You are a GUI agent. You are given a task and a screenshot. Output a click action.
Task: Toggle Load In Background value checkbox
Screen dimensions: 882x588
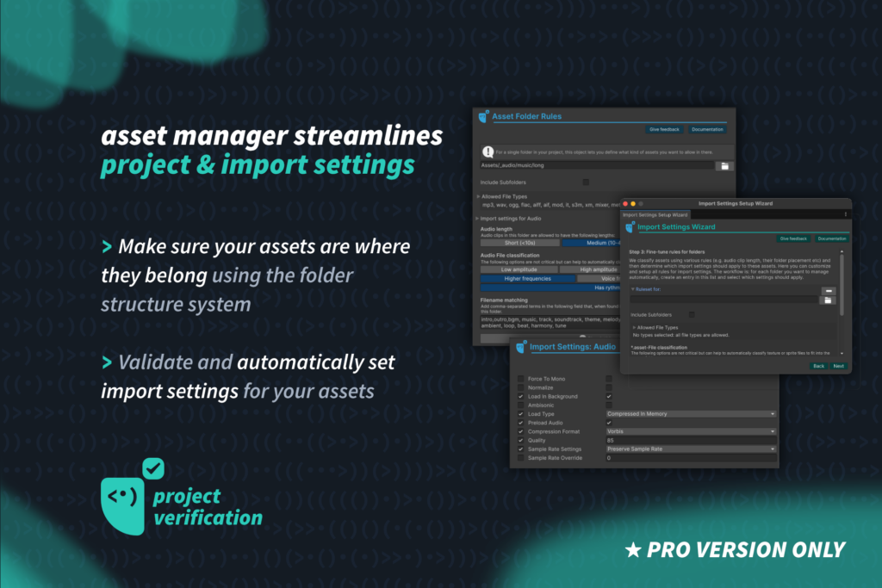[x=609, y=396]
